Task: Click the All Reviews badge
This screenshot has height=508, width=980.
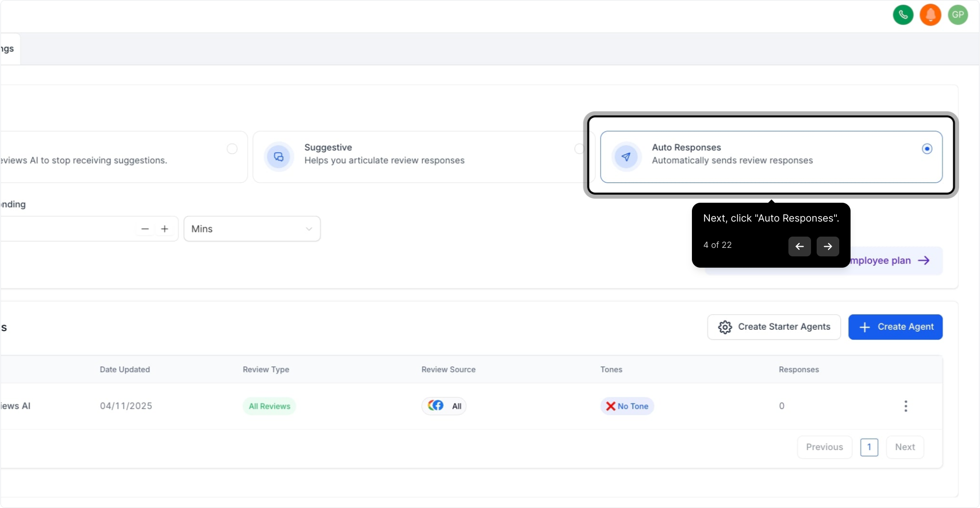Action: click(x=269, y=406)
